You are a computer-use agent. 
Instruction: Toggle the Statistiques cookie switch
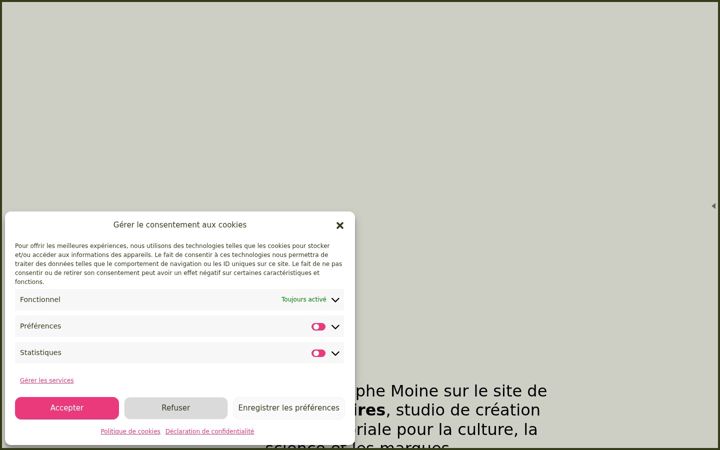(318, 353)
